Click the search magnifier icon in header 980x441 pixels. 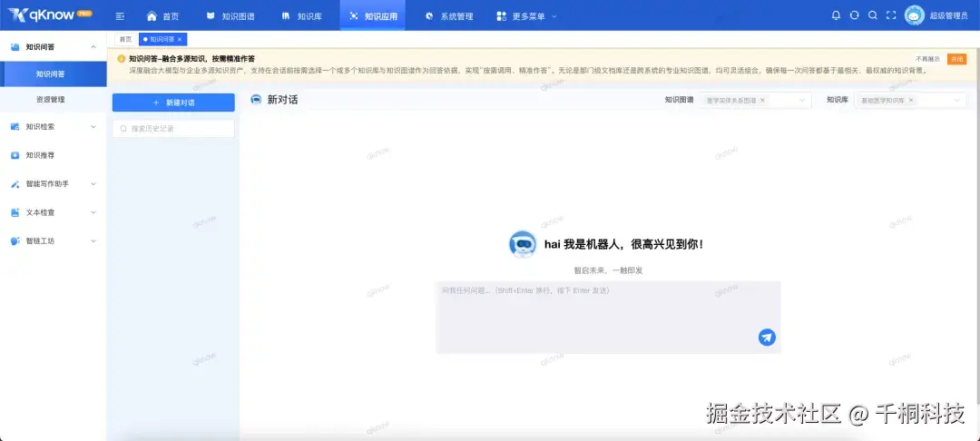click(x=873, y=15)
